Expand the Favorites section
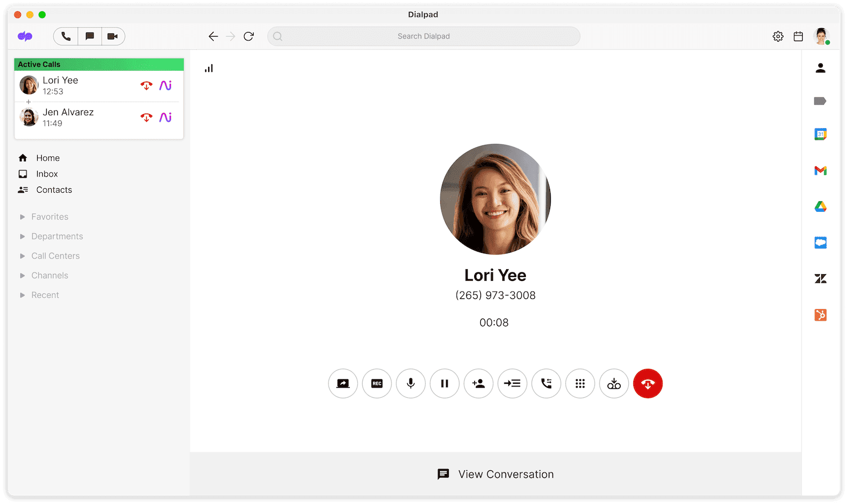 click(x=49, y=216)
